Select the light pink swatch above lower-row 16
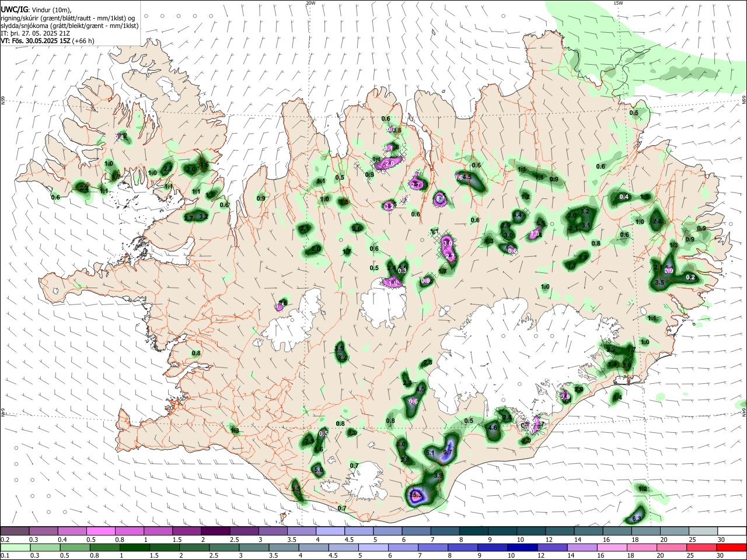Screen dimensions: 747x560 click(612, 547)
